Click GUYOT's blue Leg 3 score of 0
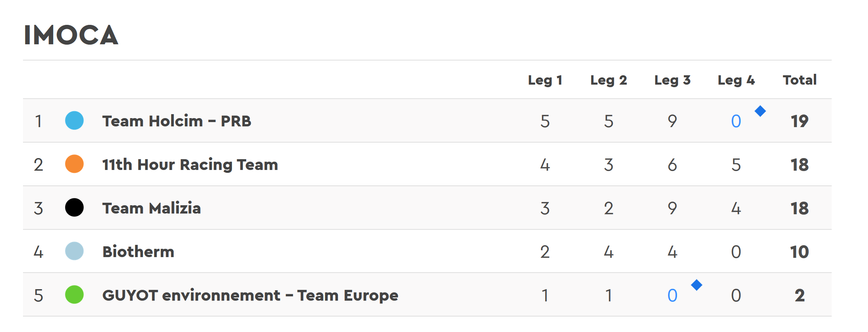Image resolution: width=868 pixels, height=332 pixels. point(672,296)
